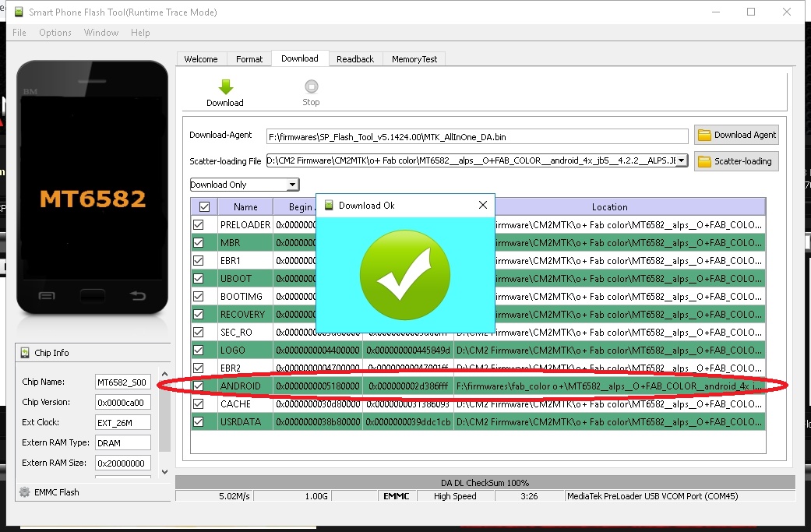Screen dimensions: 811x532
Task: Click the Download-Agent path field
Action: click(x=477, y=137)
